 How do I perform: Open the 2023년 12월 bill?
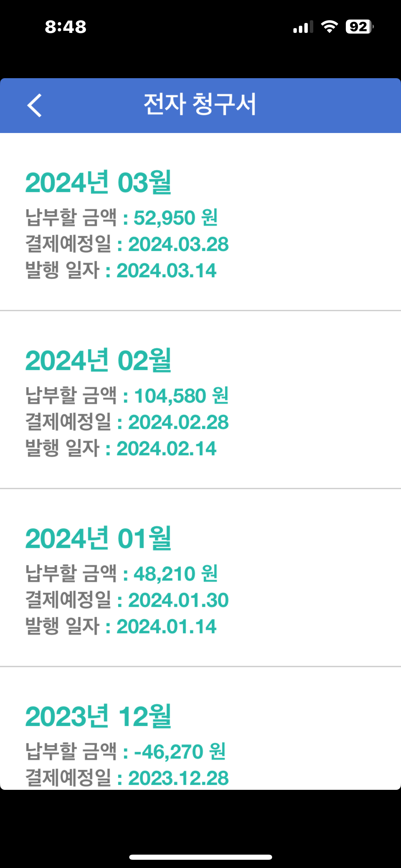coord(98,716)
